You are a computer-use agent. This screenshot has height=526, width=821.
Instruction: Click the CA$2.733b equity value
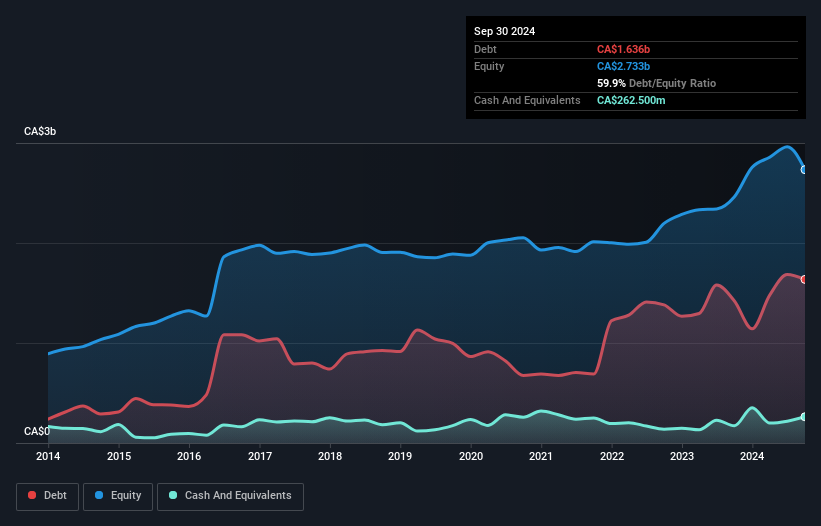[623, 66]
